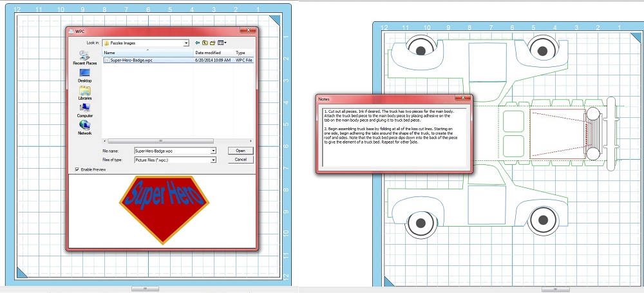Click the top-right corner triangle of left mat
The width and height of the screenshot is (644, 293).
click(x=275, y=21)
